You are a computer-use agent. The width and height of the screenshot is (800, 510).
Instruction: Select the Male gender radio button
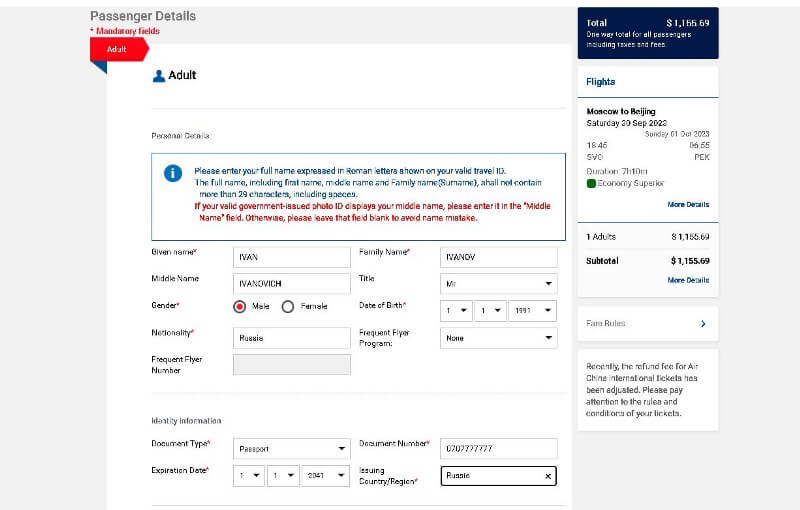pos(239,307)
